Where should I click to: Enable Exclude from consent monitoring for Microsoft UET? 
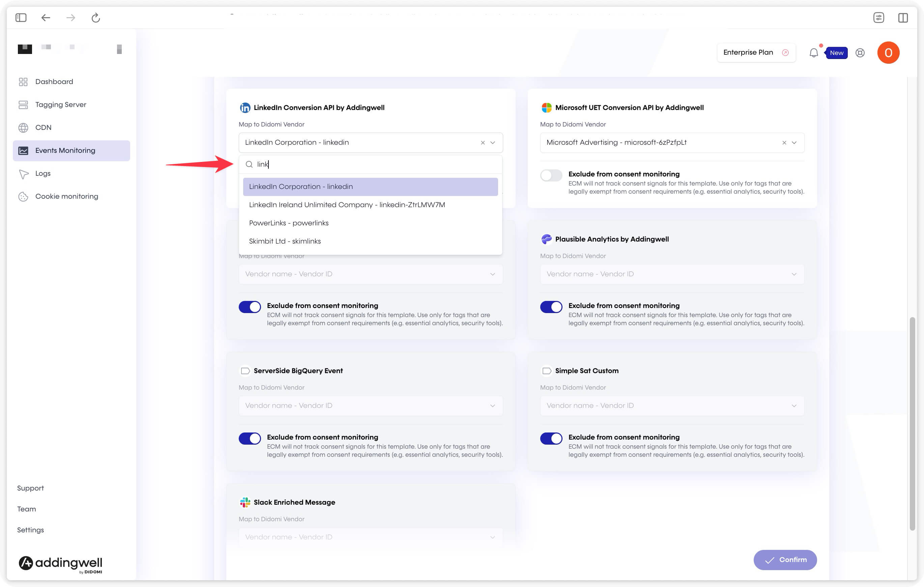(x=551, y=175)
